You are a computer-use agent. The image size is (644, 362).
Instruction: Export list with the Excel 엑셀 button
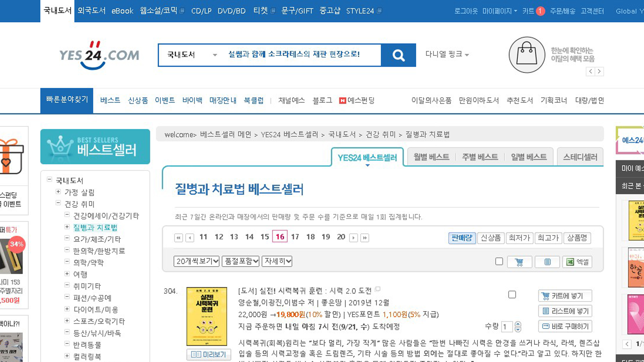[x=577, y=262]
